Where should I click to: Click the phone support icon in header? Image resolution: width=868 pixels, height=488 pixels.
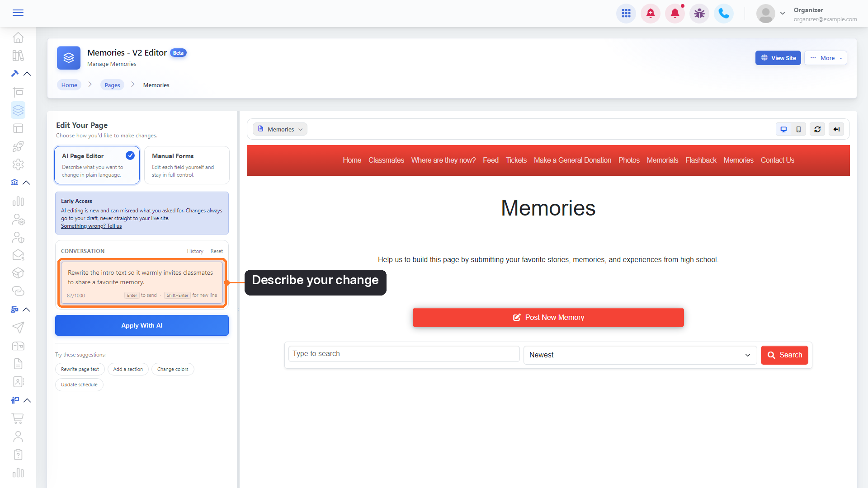pyautogui.click(x=724, y=14)
